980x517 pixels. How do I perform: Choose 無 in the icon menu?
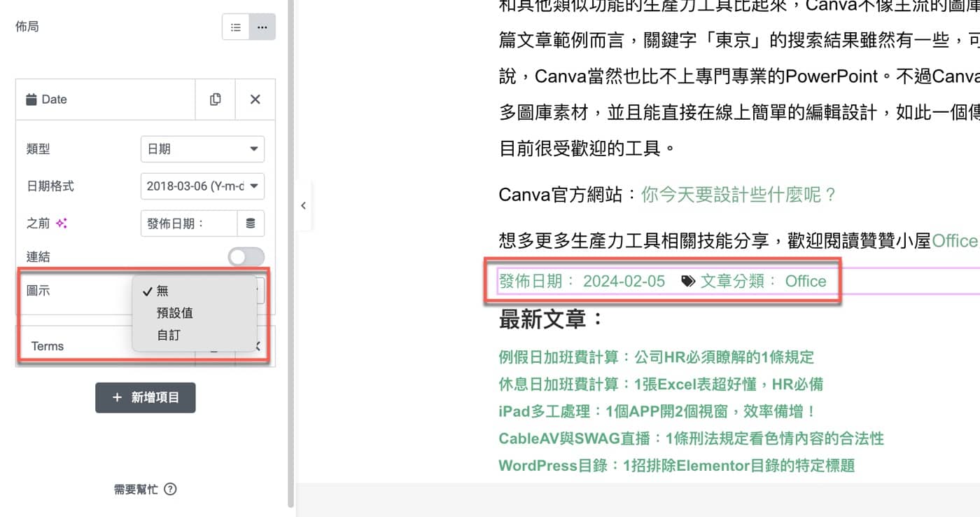point(194,291)
